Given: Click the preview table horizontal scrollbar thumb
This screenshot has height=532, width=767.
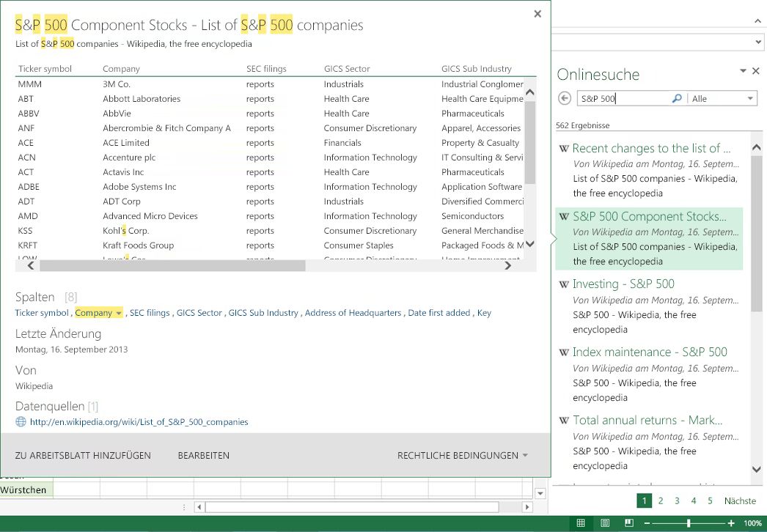Looking at the screenshot, I should tap(172, 265).
